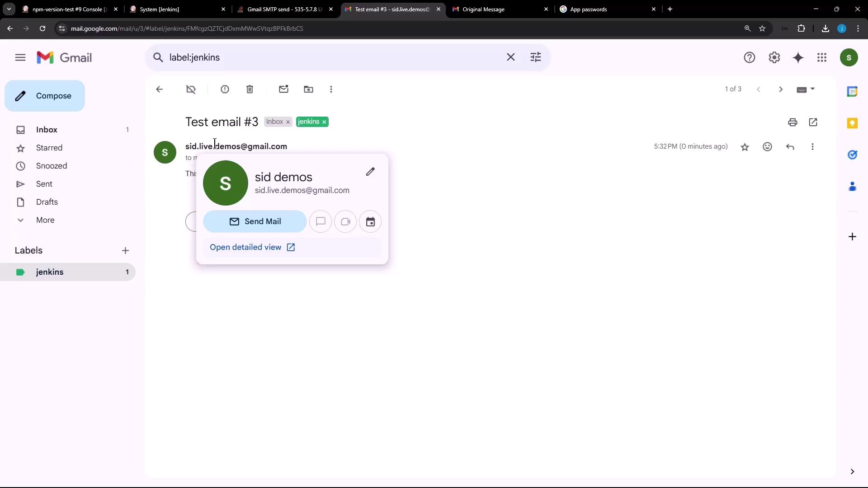Expand the More section in sidebar

tap(45, 220)
